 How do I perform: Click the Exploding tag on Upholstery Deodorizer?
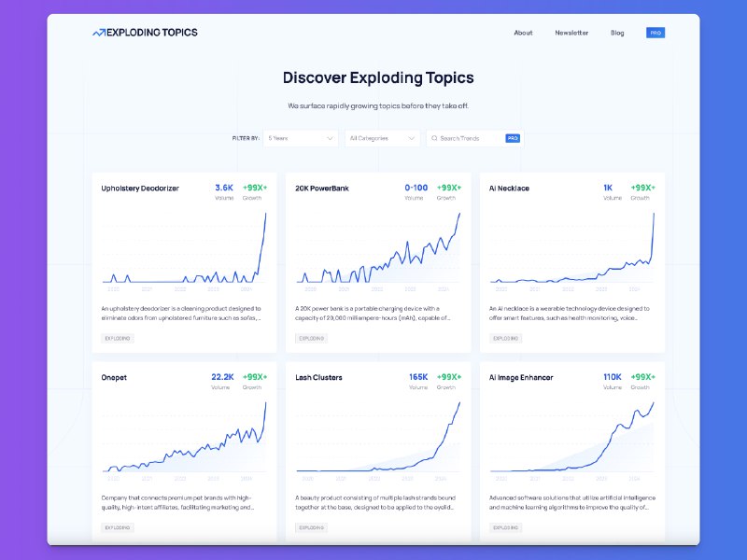click(x=118, y=339)
